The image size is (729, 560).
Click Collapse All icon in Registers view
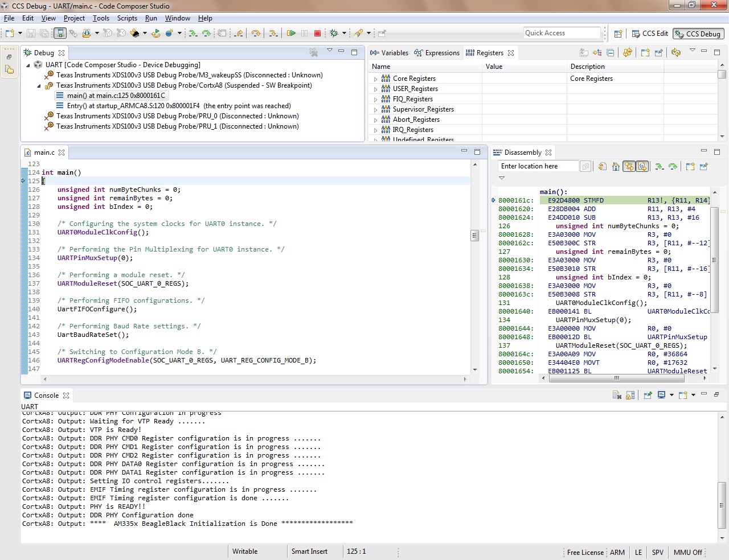pos(611,53)
